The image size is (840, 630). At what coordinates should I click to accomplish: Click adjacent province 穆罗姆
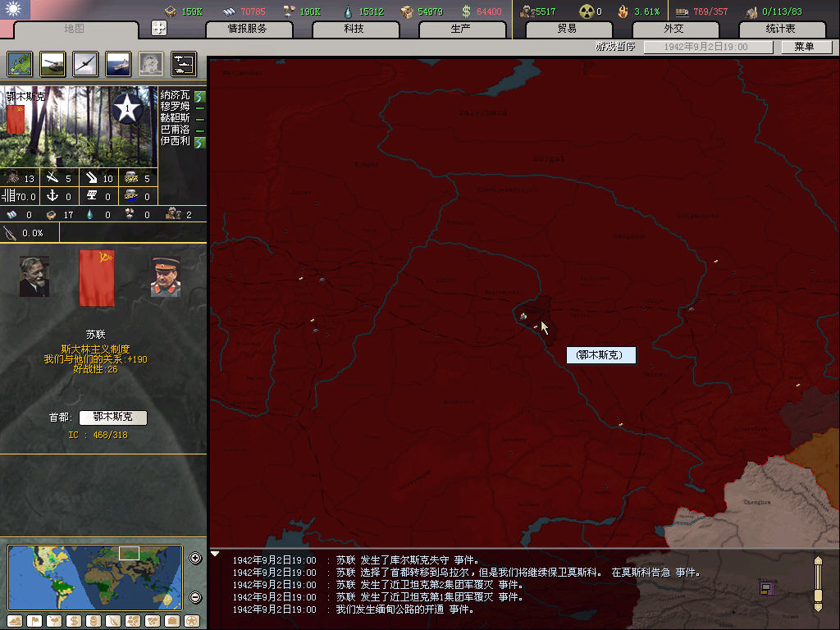click(x=176, y=107)
